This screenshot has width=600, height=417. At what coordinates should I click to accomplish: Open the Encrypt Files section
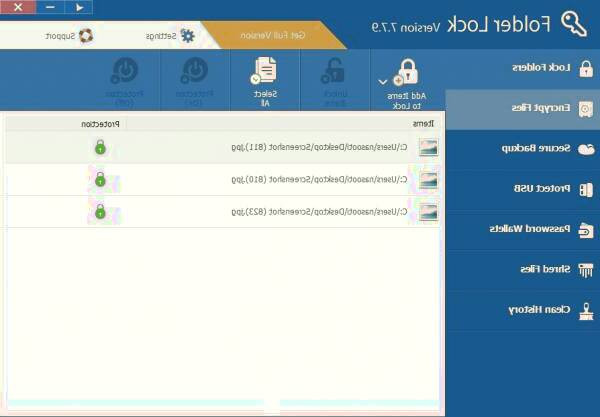point(523,109)
